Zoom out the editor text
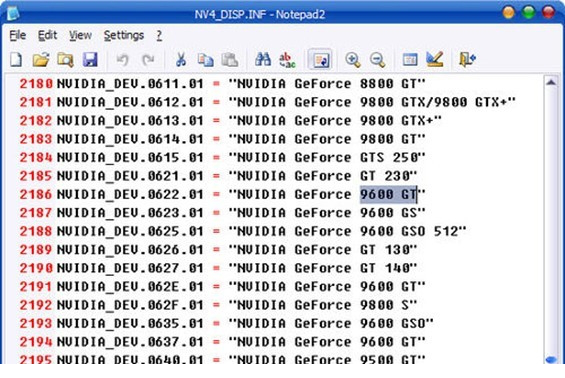 pos(377,59)
